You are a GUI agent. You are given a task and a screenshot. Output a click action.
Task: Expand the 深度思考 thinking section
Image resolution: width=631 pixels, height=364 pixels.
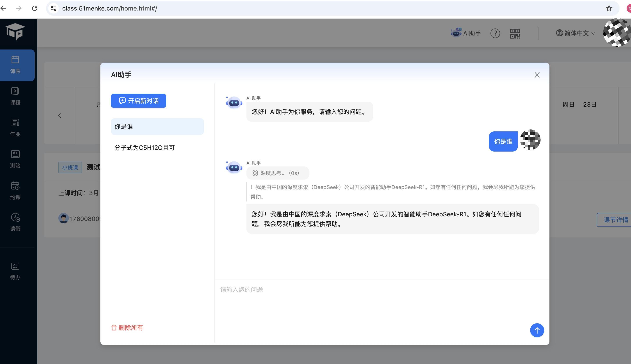pyautogui.click(x=278, y=173)
